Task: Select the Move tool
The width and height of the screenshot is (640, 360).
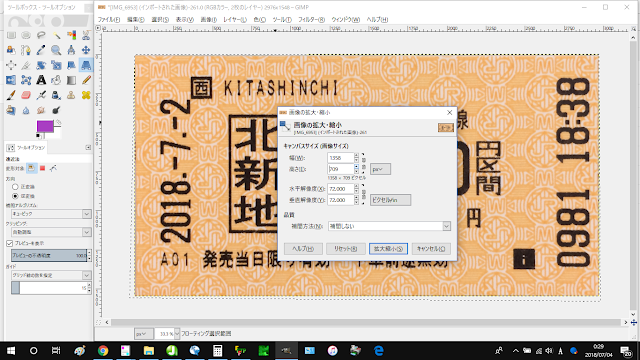Action: (86, 50)
